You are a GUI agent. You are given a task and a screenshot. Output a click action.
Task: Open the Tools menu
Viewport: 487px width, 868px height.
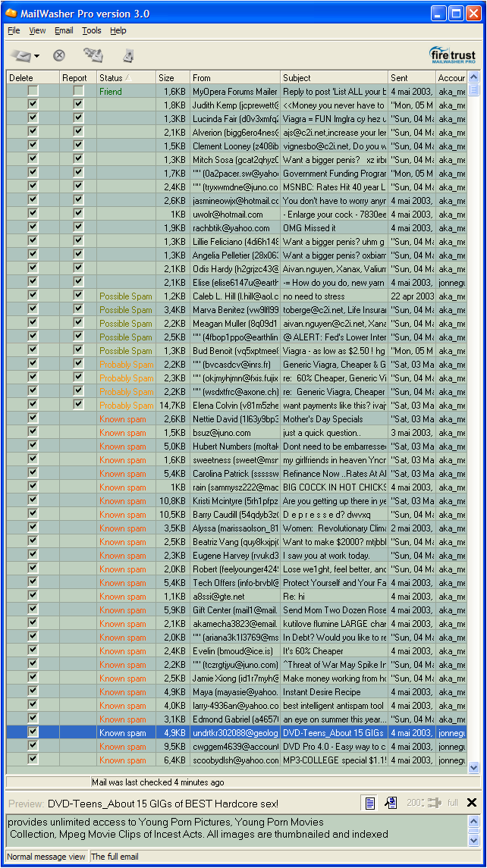tap(92, 30)
